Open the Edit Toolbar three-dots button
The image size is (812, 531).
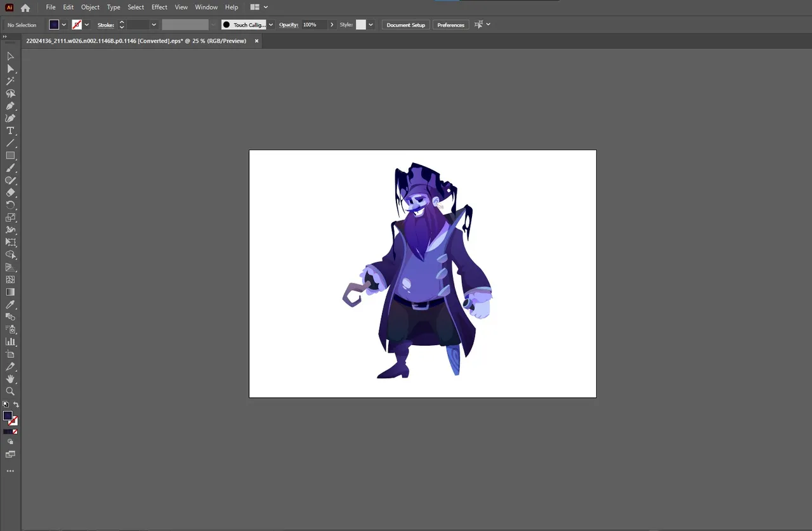click(10, 471)
